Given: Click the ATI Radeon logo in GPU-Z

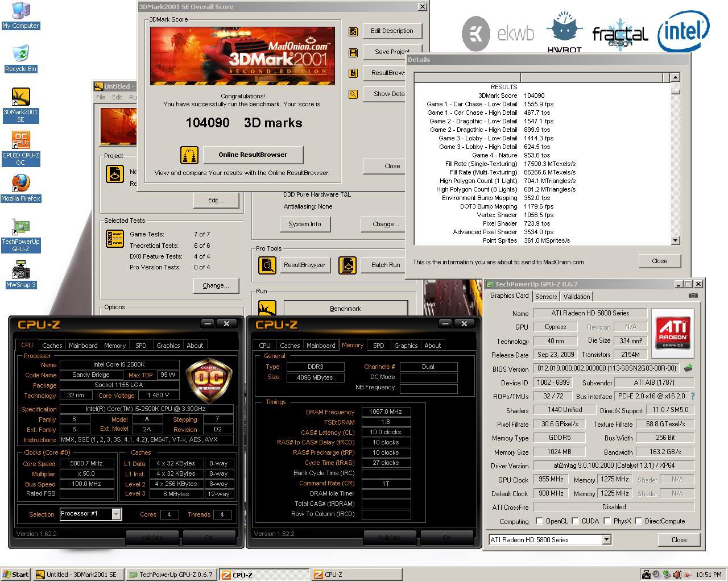Looking at the screenshot, I should coord(673,332).
